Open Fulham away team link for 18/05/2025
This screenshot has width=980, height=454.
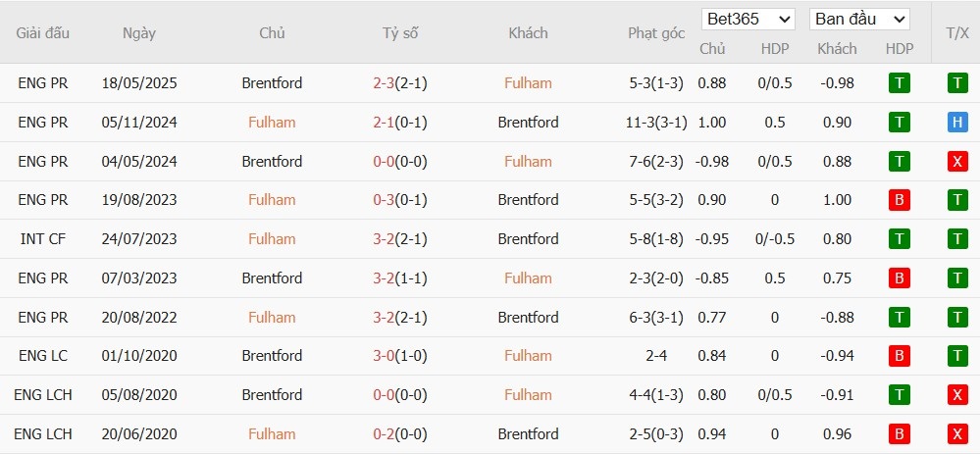(528, 83)
